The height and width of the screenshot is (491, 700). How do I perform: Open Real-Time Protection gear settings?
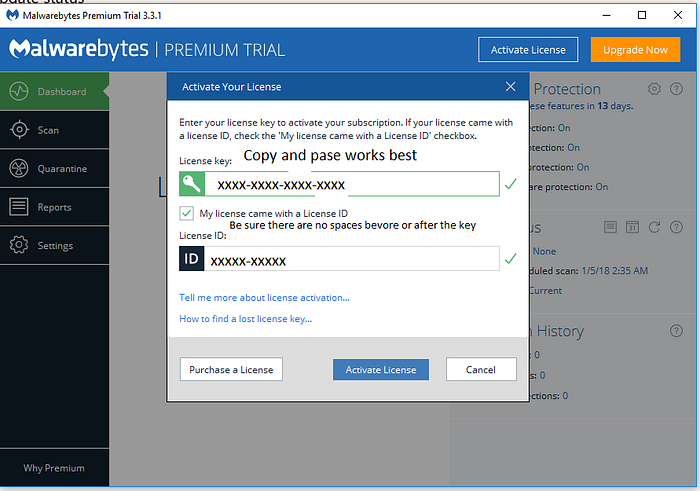pyautogui.click(x=654, y=89)
